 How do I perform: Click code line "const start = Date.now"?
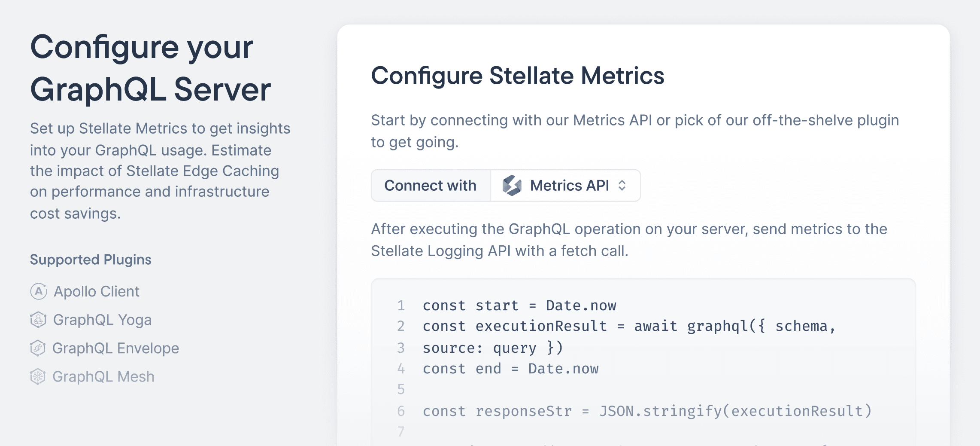[x=519, y=305]
